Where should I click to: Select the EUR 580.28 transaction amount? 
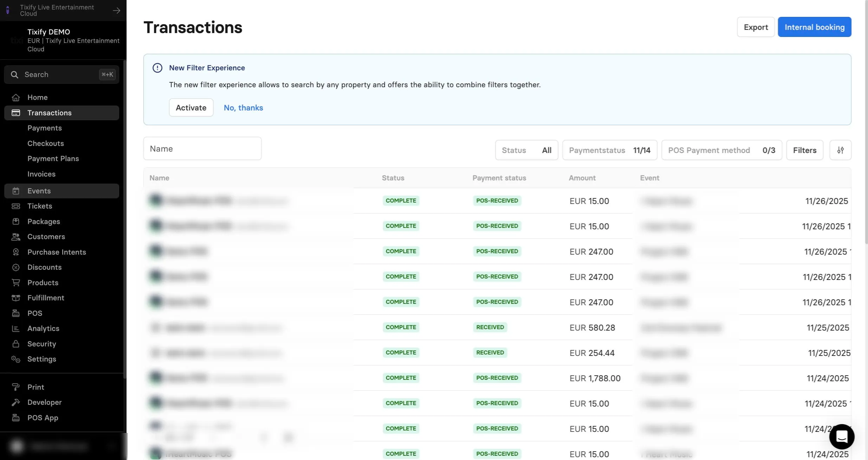[592, 328]
